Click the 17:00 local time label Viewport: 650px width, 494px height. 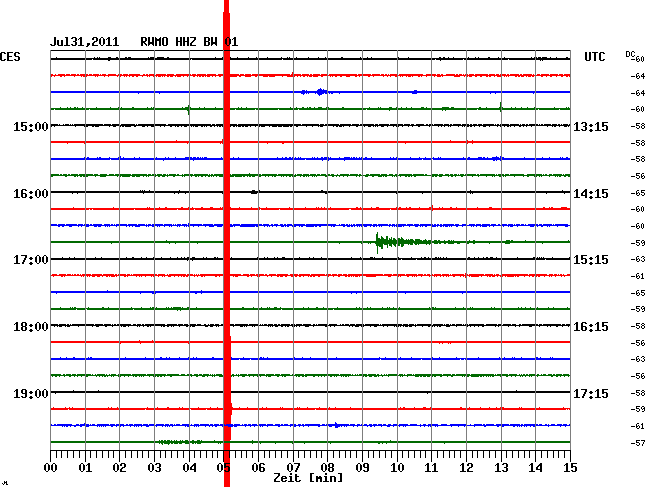[31, 260]
